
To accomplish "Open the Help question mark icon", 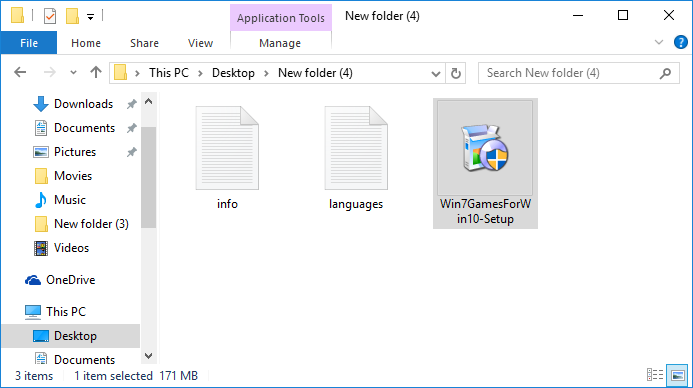I will [x=681, y=42].
